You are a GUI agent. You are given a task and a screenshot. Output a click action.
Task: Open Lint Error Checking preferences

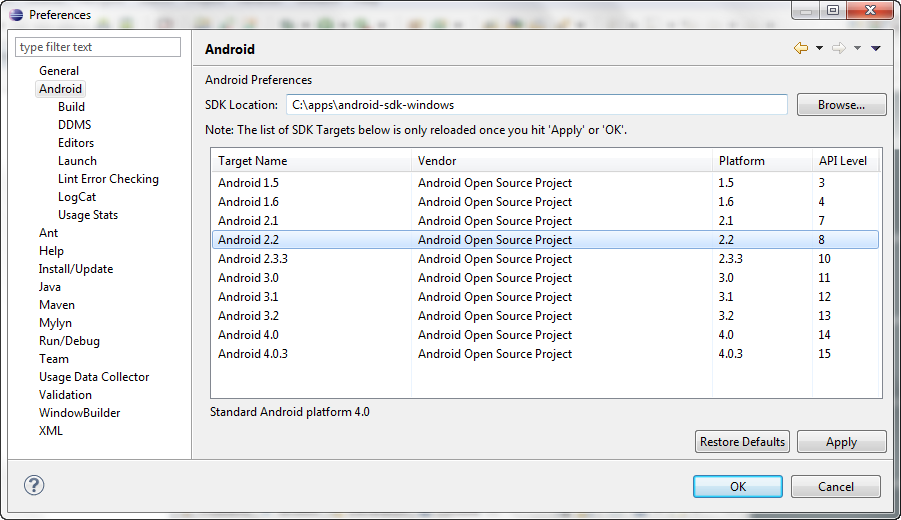108,179
